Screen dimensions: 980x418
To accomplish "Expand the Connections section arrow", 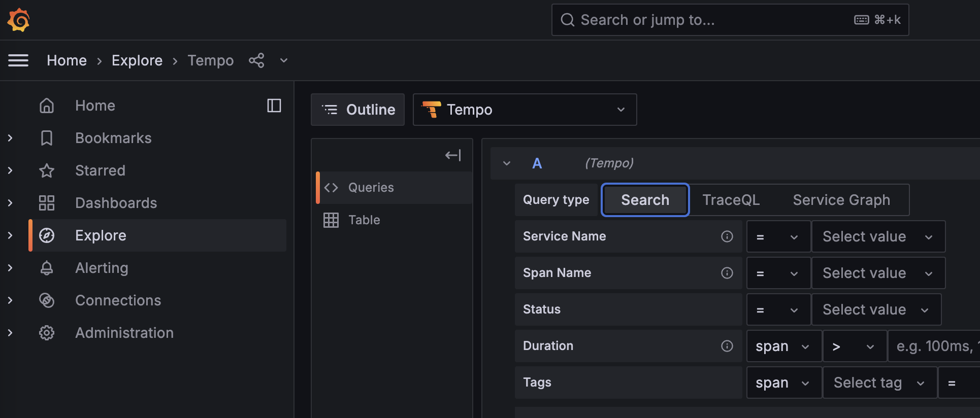I will tap(10, 300).
